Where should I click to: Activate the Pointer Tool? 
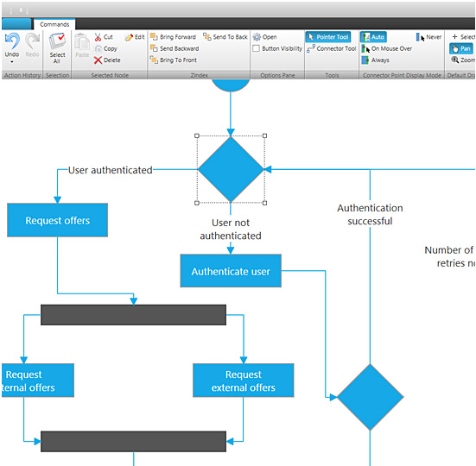click(328, 37)
